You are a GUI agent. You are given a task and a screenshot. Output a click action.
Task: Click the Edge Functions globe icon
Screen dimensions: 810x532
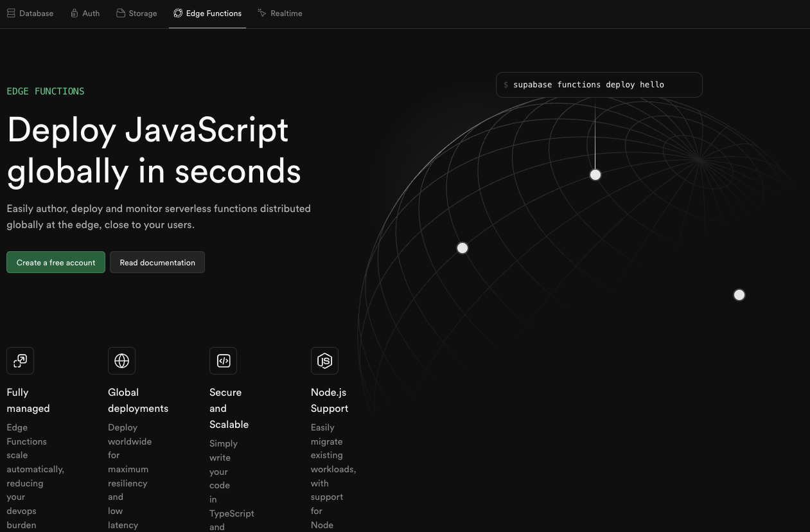(178, 13)
